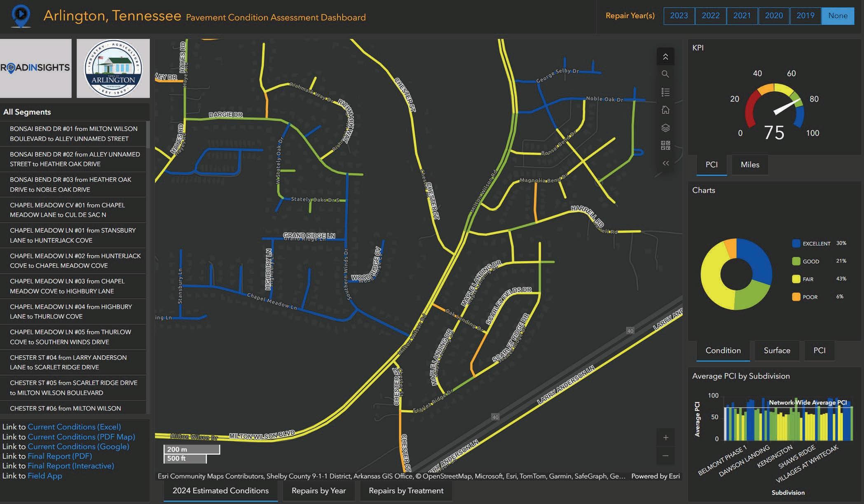Toggle the 2021 repair year filter

click(x=742, y=16)
